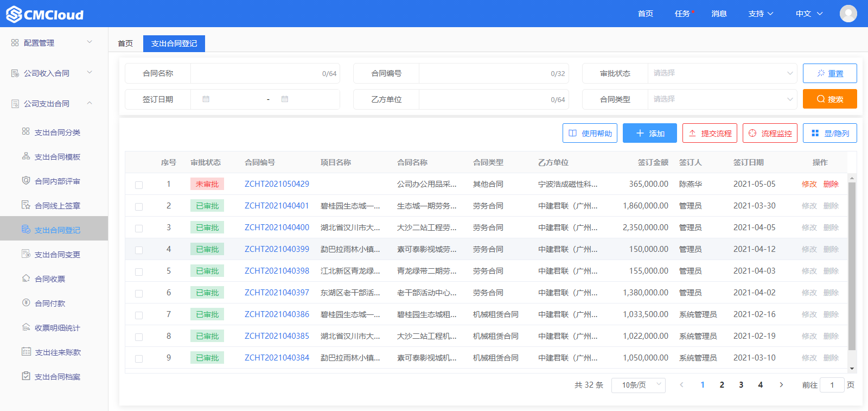Click the grid icon on 显/隐列 button
Image resolution: width=868 pixels, height=411 pixels.
tap(815, 133)
